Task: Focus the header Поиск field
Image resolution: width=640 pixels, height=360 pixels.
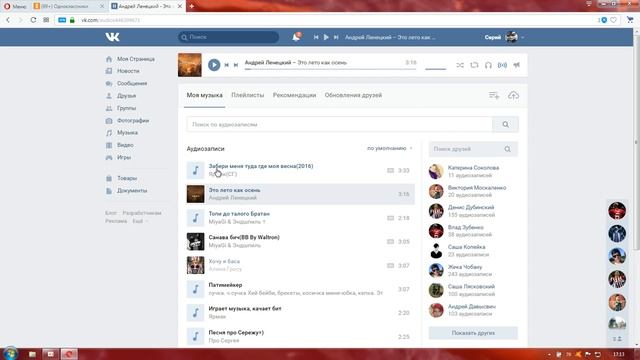Action: pyautogui.click(x=229, y=37)
